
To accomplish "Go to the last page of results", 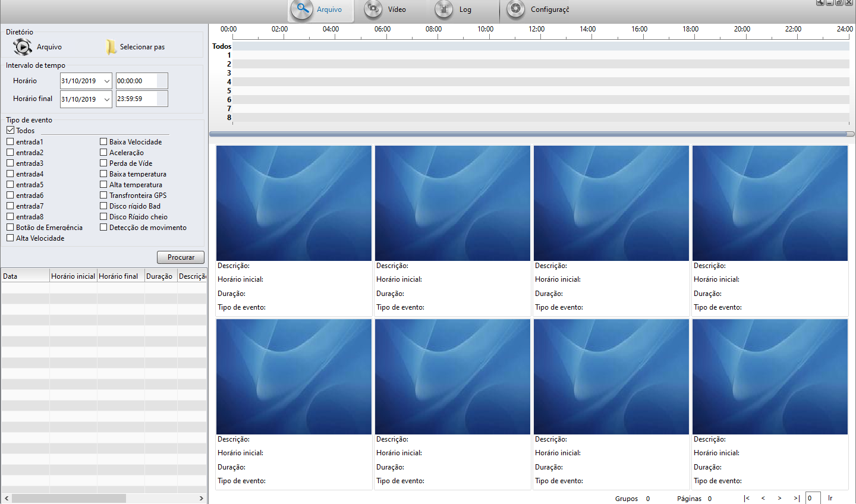I will (797, 498).
